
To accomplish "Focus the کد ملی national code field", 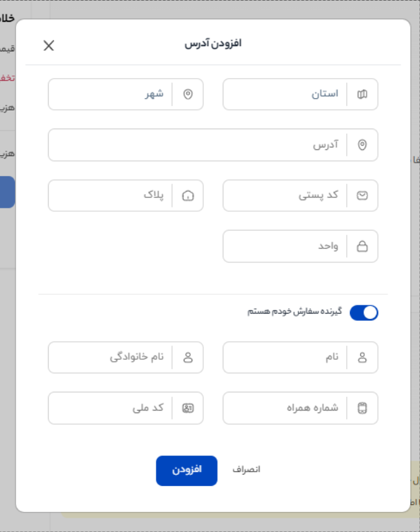I will pyautogui.click(x=126, y=408).
